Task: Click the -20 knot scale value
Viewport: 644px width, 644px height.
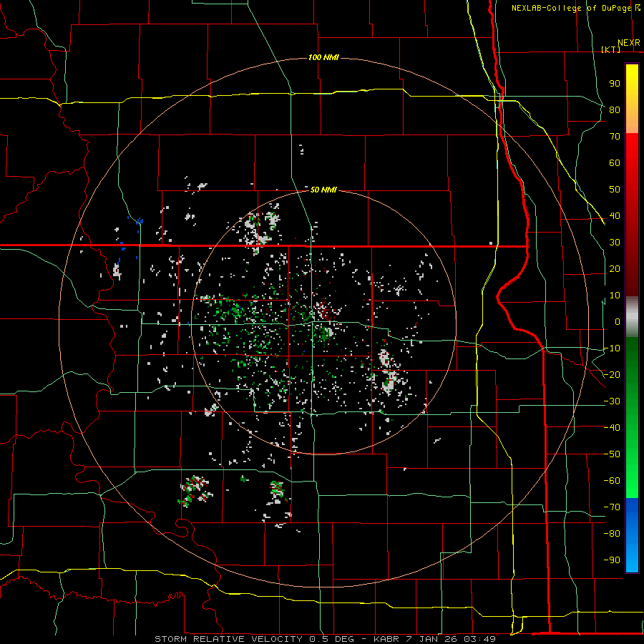Action: 612,375
